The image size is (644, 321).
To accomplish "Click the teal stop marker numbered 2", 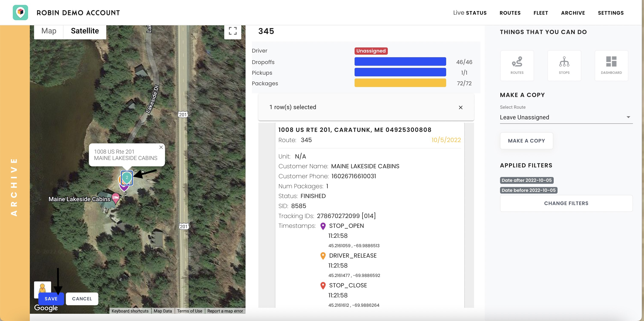I will pos(127,177).
